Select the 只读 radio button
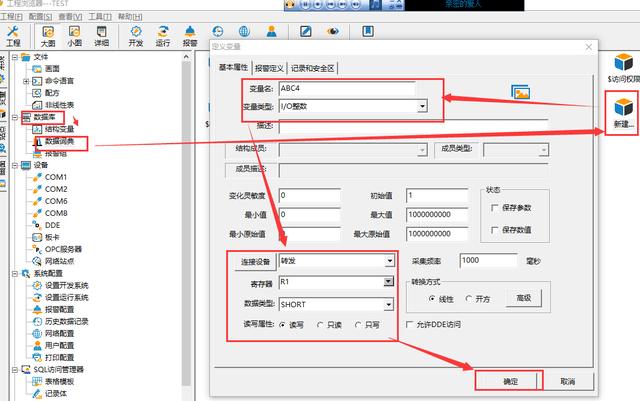 (x=320, y=325)
